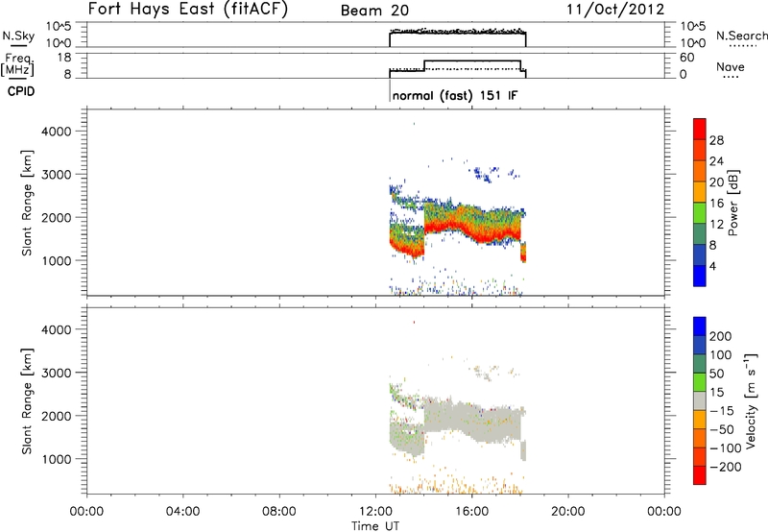Click the 'N.Search' legend label
This screenshot has height=532, width=768.
click(x=741, y=36)
